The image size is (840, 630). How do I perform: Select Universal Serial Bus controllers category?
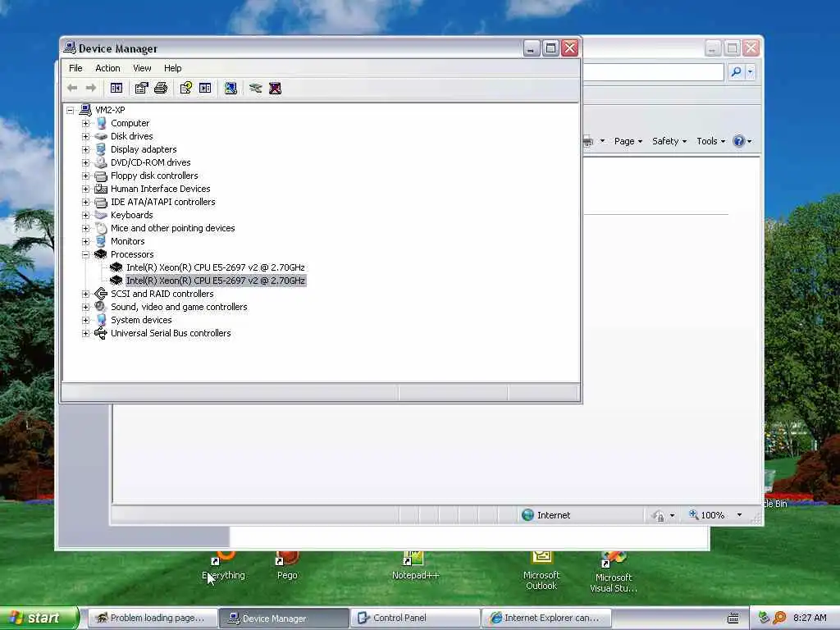(x=171, y=333)
